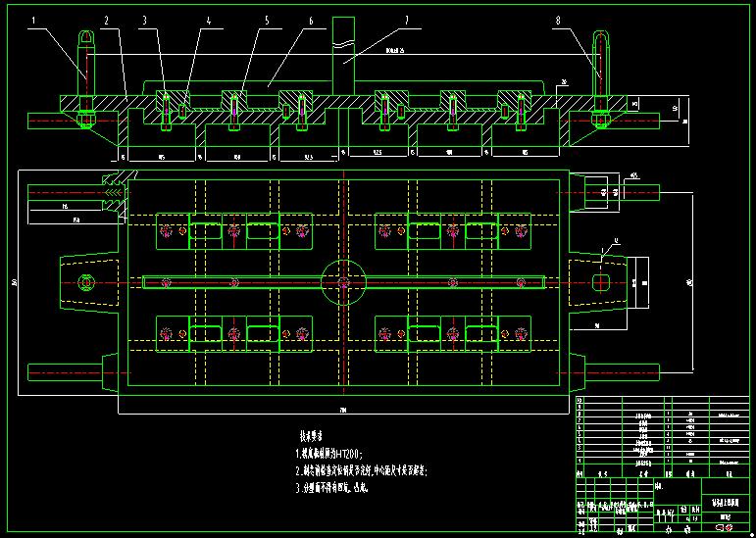Select part callout number 8
Image resolution: width=756 pixels, height=538 pixels.
tap(558, 21)
